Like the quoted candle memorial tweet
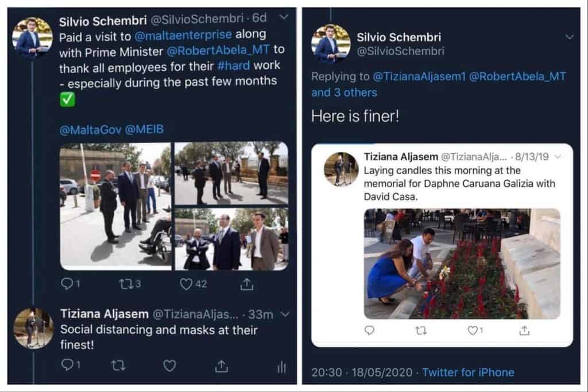Screen dimensions: 588x392 pos(473,330)
